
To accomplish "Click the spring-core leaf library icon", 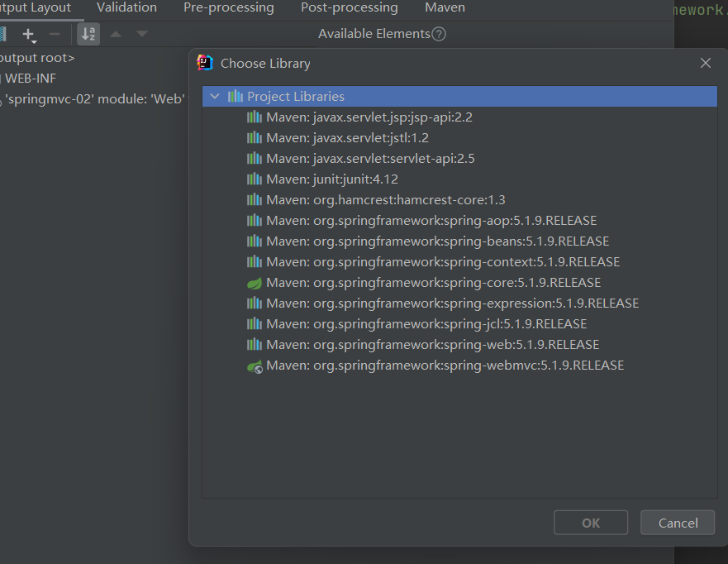I will (255, 283).
